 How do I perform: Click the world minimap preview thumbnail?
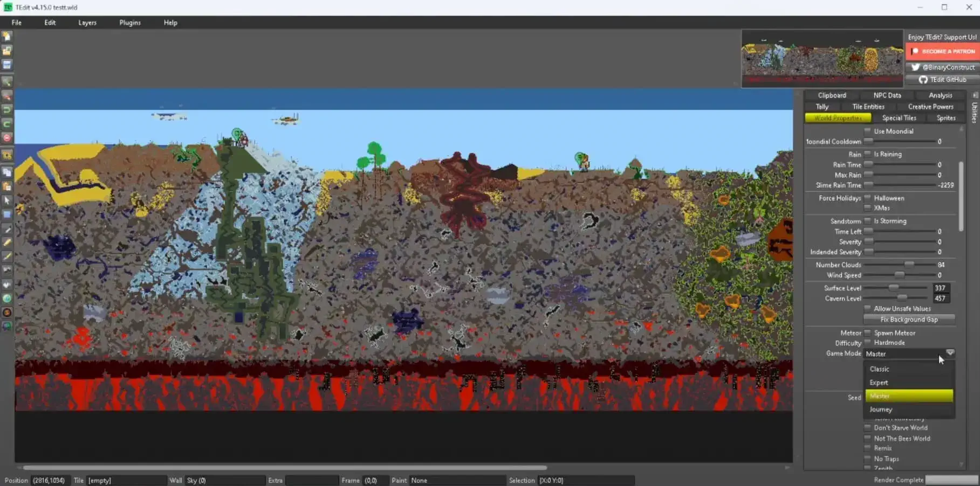(x=823, y=58)
